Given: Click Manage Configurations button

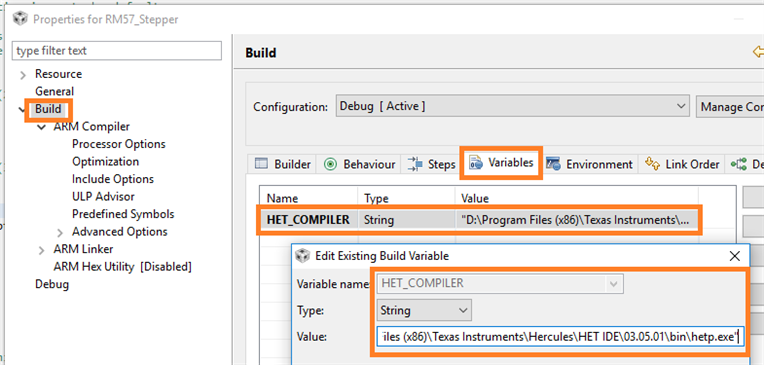Looking at the screenshot, I should click(x=730, y=106).
